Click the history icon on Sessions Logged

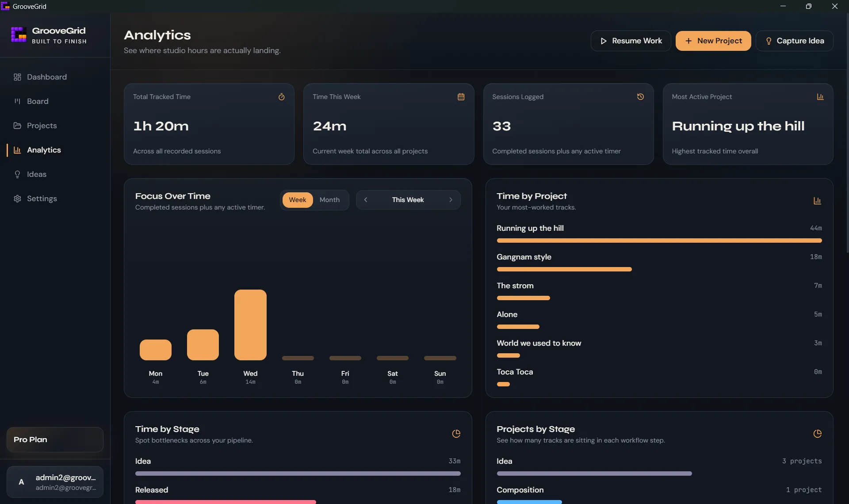click(640, 97)
